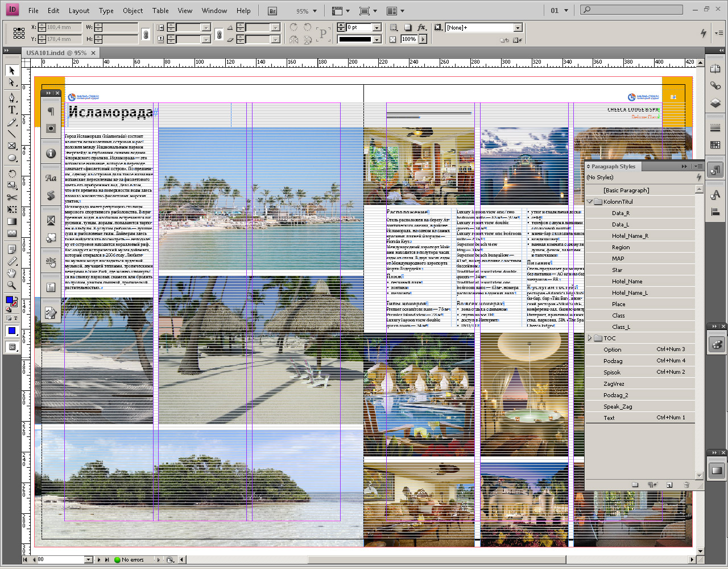This screenshot has width=728, height=569.
Task: Apply the Podzag paragraph style
Action: 613,361
